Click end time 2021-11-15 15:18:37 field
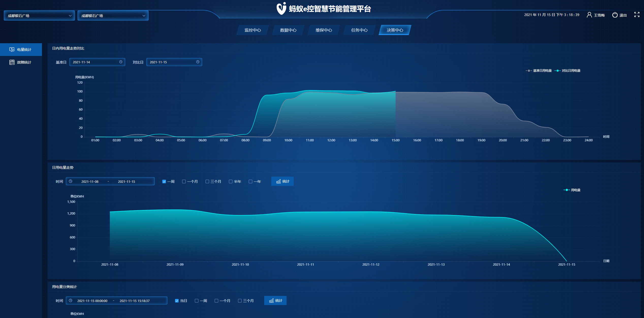 tap(135, 301)
